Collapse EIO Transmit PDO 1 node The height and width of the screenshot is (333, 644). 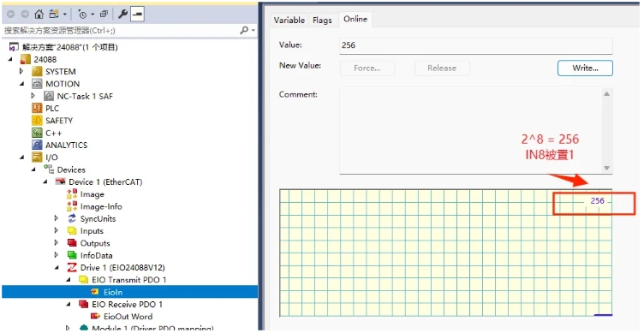tap(69, 280)
